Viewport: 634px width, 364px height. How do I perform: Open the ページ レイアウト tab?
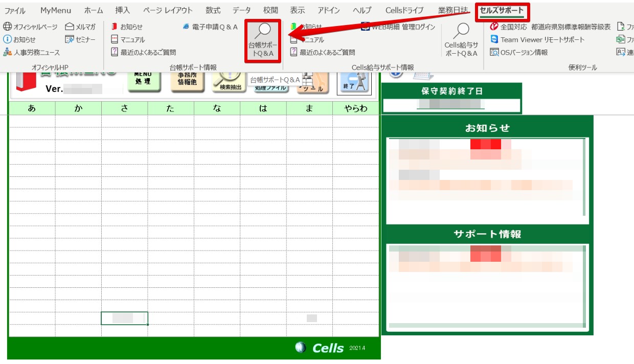(168, 10)
